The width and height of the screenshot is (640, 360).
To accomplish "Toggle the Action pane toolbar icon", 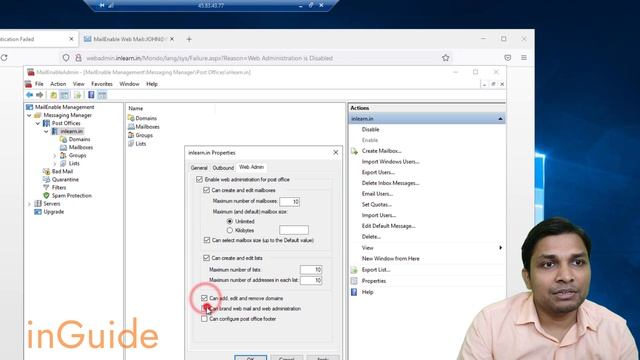I will click(102, 95).
